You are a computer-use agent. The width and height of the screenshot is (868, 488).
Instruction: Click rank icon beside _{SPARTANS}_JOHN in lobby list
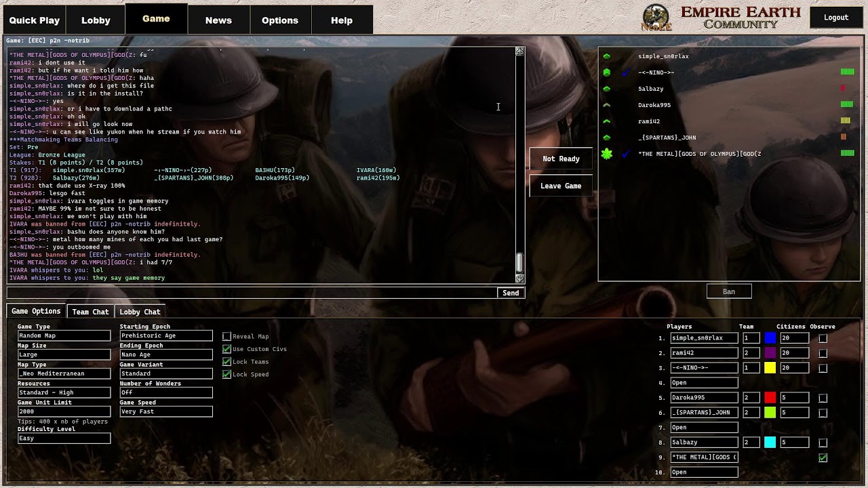point(607,138)
